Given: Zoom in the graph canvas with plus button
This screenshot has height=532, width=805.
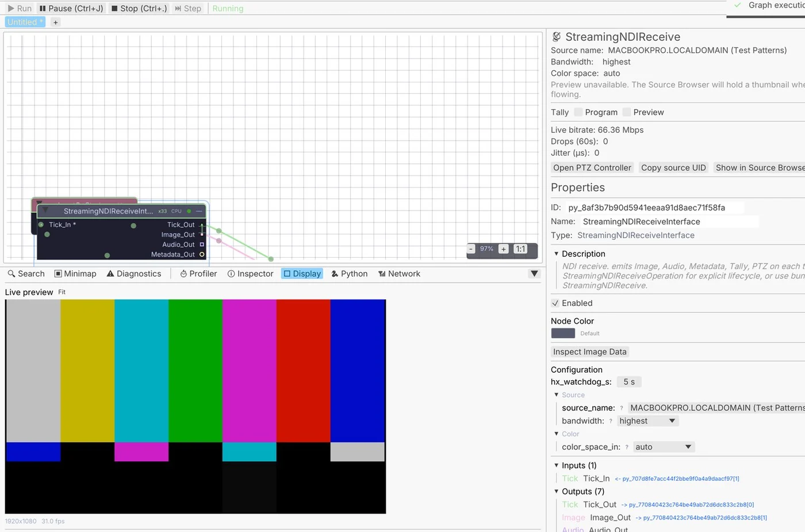Looking at the screenshot, I should (x=503, y=249).
